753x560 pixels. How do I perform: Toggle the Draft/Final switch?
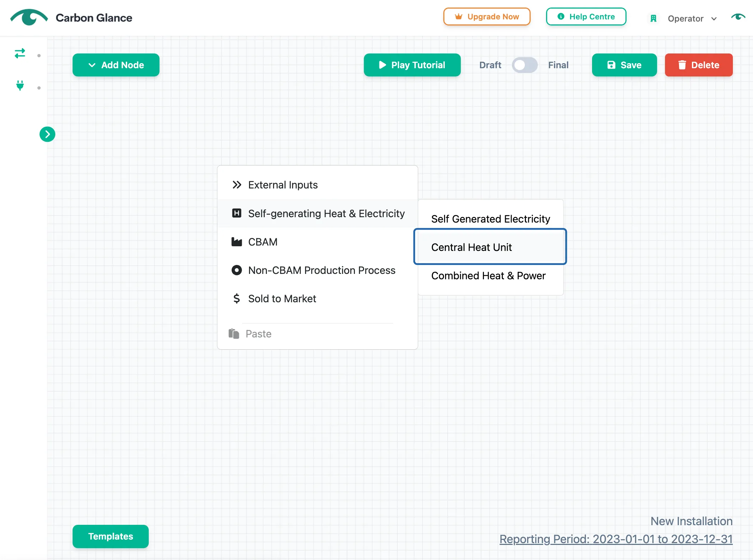click(525, 65)
